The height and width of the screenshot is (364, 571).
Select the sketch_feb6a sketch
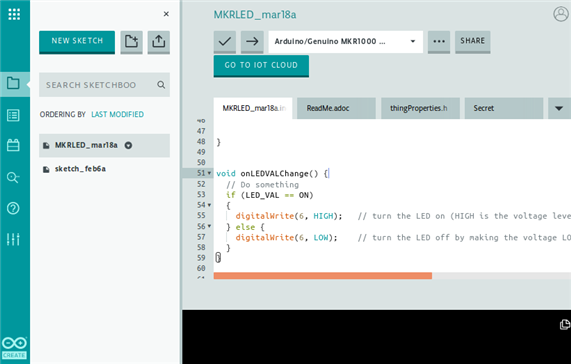point(104,169)
